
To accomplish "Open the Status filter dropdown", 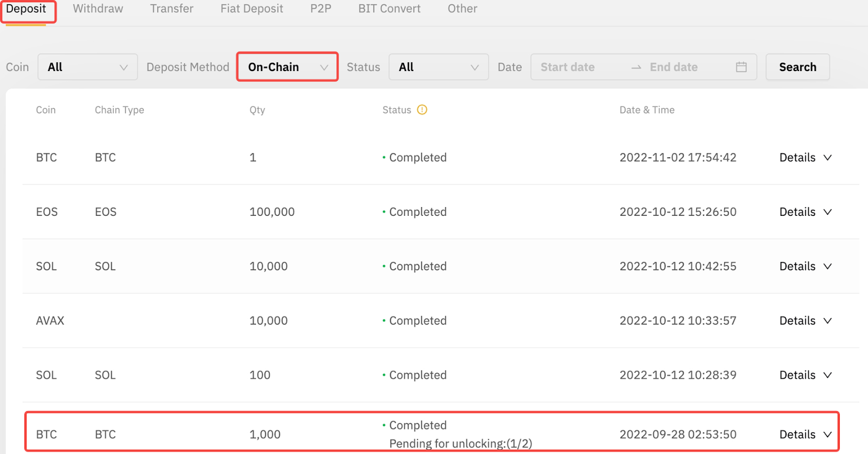I will click(438, 67).
